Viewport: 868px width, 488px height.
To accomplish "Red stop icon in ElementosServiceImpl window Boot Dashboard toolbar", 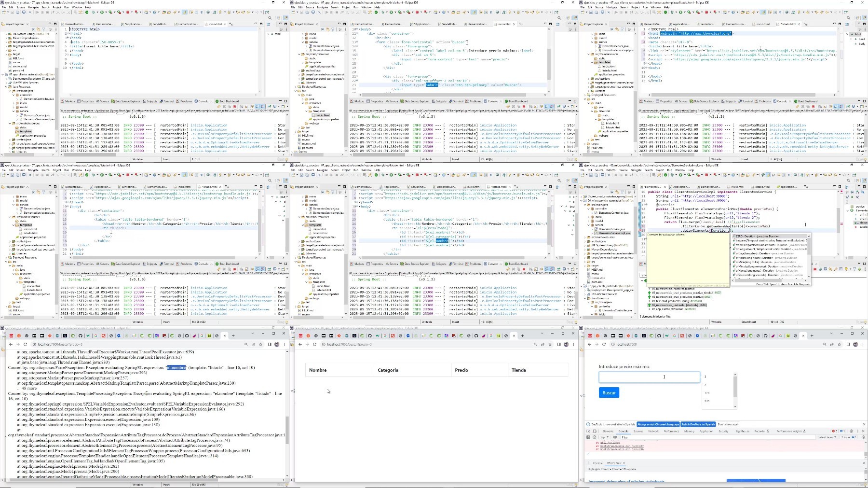I will (814, 269).
